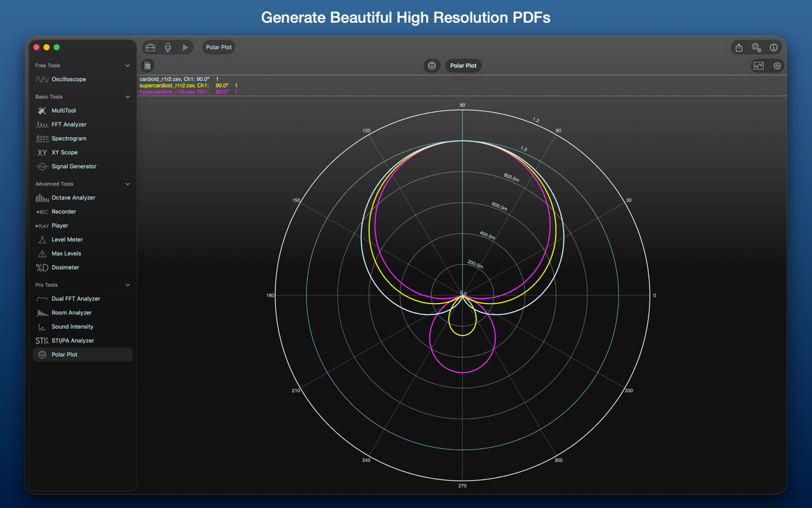Collapse the Advanced Tools section
The image size is (812, 508).
[x=128, y=184]
